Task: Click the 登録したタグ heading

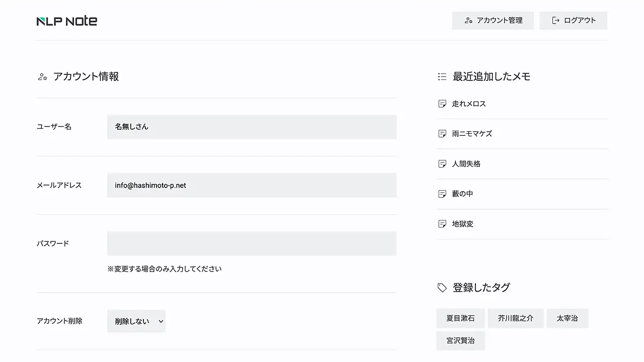Action: pyautogui.click(x=481, y=288)
